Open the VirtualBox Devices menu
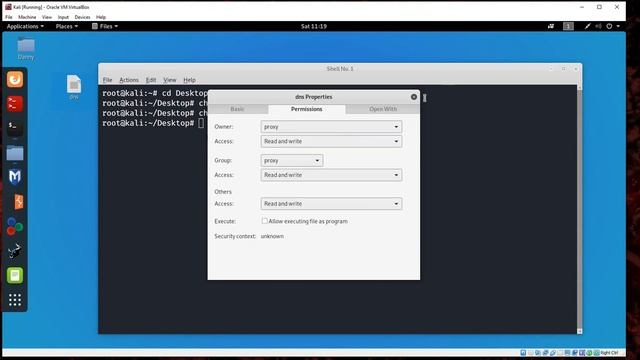 tap(82, 17)
